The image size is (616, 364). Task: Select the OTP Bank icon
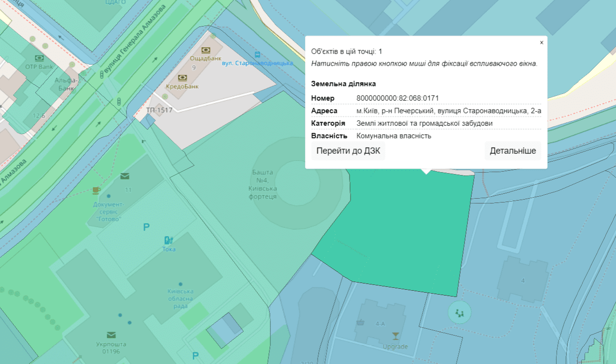[x=38, y=59]
